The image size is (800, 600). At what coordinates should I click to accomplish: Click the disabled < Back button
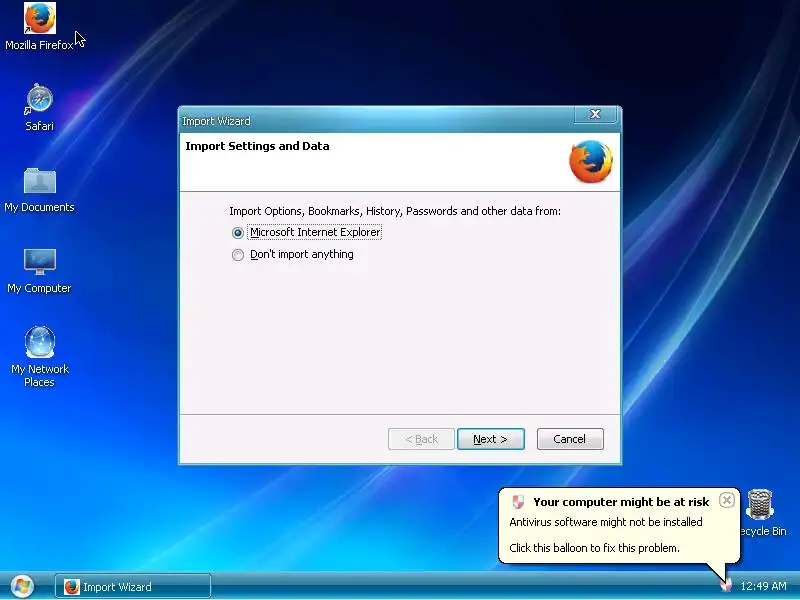click(x=421, y=439)
